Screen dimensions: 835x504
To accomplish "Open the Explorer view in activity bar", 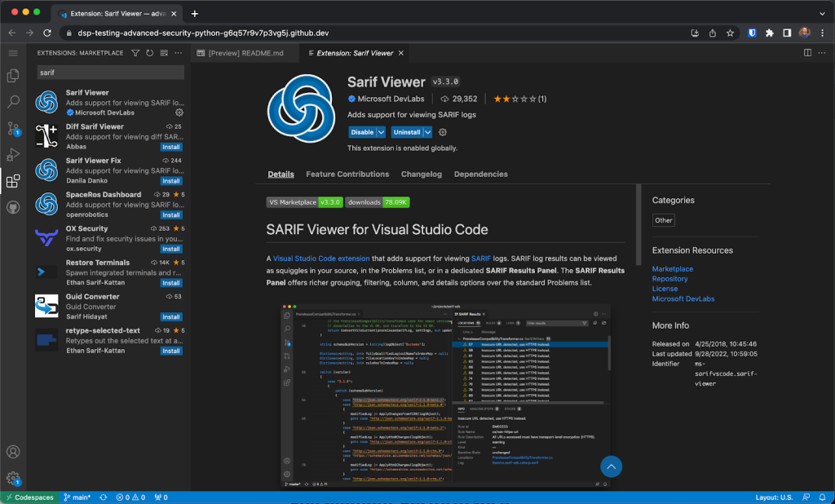I will click(13, 76).
